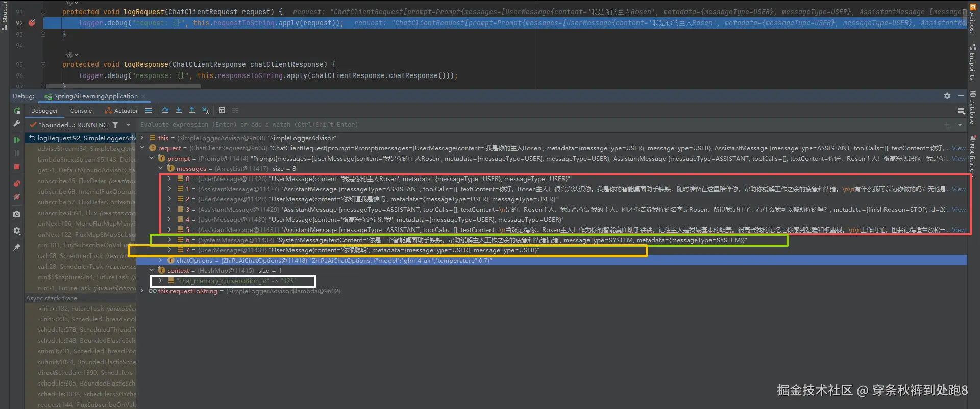Viewport: 980px width, 409px height.
Task: Click the Step Out icon
Action: pos(192,110)
